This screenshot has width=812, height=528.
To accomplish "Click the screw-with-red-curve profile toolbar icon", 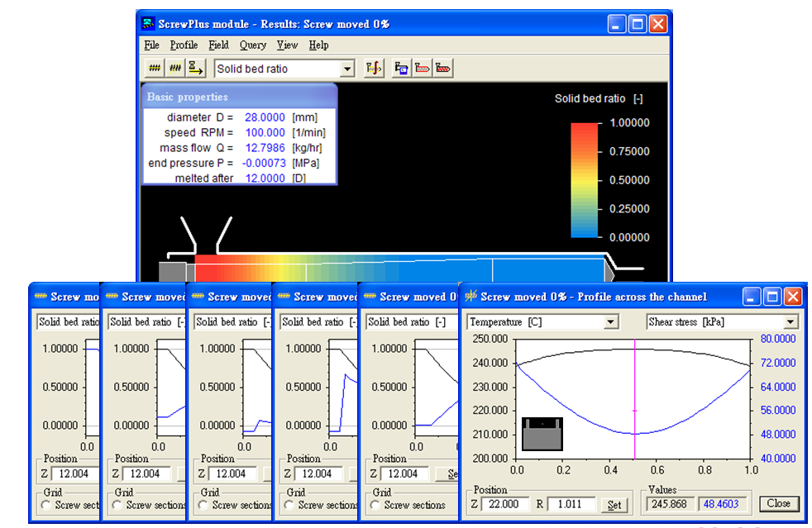I will coord(374,69).
